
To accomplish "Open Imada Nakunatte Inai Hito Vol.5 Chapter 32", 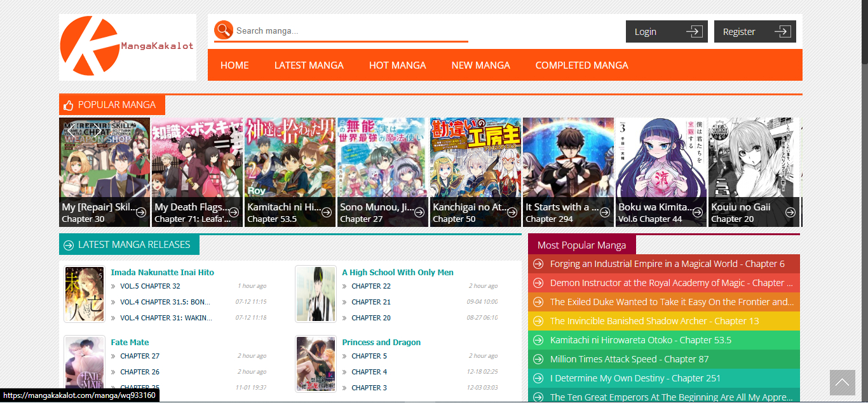I will [150, 286].
